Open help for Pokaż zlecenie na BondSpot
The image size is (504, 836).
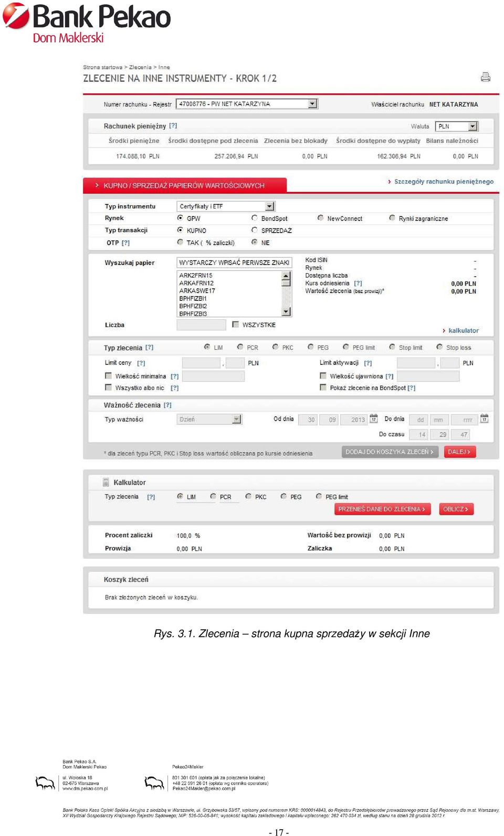pos(412,388)
